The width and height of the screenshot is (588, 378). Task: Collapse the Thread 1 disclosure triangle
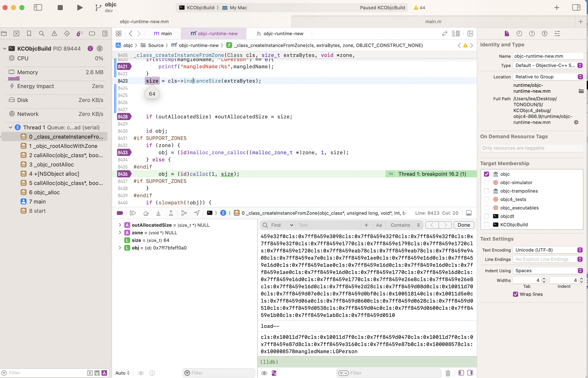pyautogui.click(x=11, y=127)
